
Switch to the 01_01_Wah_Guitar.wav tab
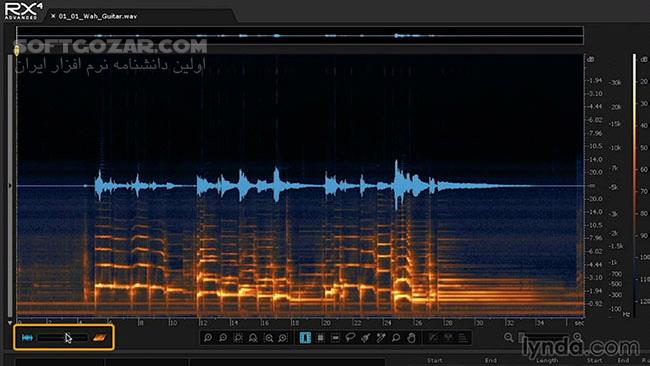tap(98, 16)
